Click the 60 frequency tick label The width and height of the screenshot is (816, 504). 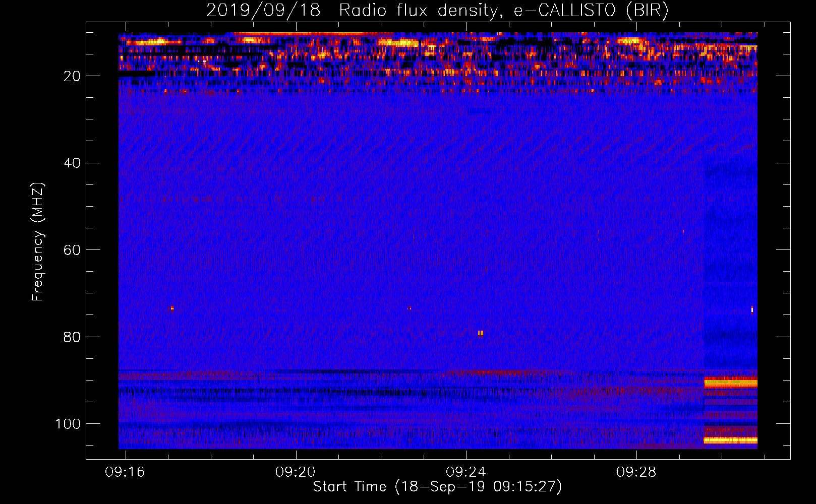(x=72, y=250)
